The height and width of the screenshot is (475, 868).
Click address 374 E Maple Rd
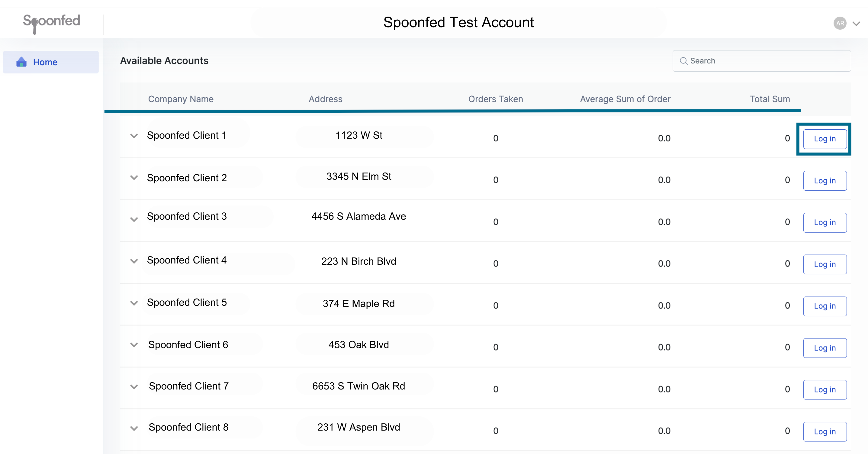click(x=358, y=303)
